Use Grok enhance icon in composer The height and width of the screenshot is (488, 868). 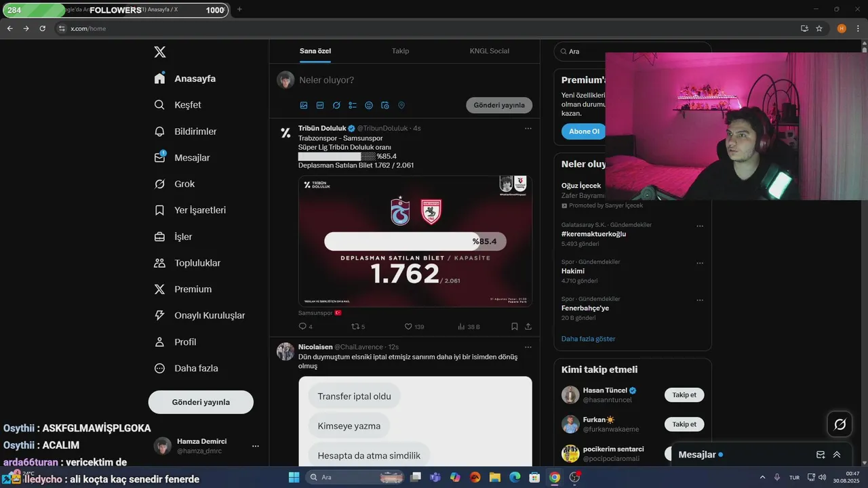[x=336, y=105]
